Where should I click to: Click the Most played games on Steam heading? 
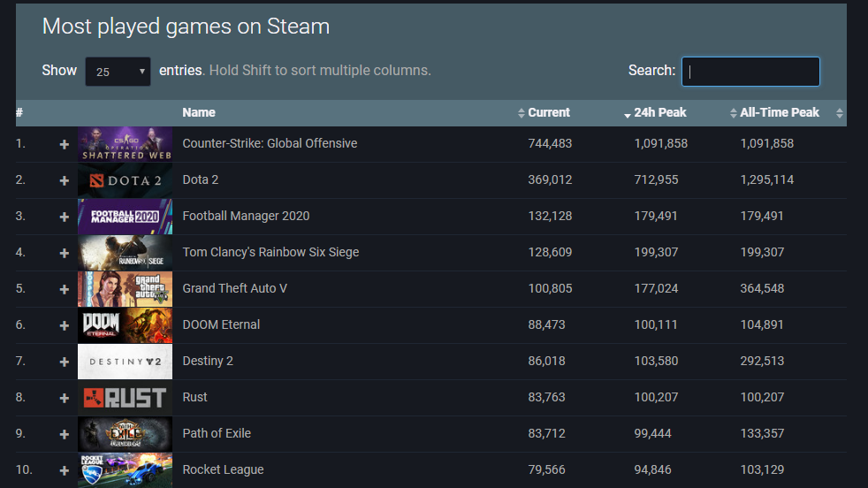[x=186, y=26]
